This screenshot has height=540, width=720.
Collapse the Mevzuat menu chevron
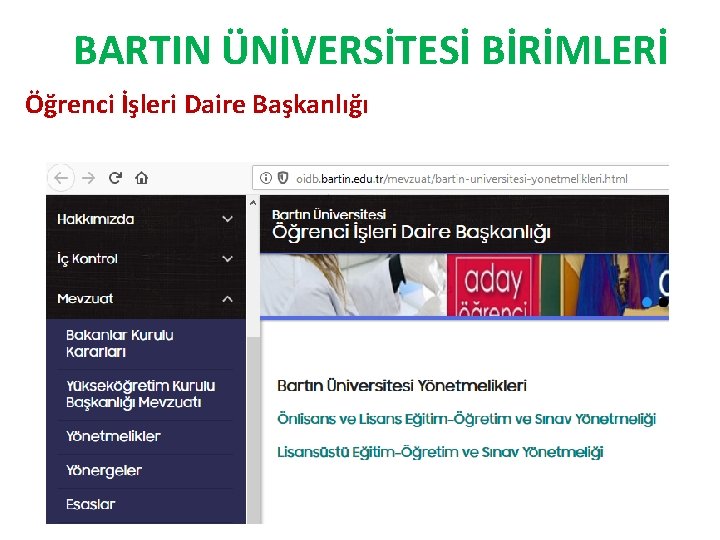[227, 299]
